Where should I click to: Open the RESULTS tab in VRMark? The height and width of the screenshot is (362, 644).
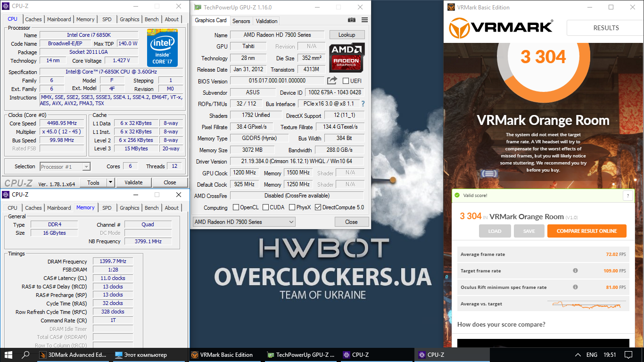[606, 28]
